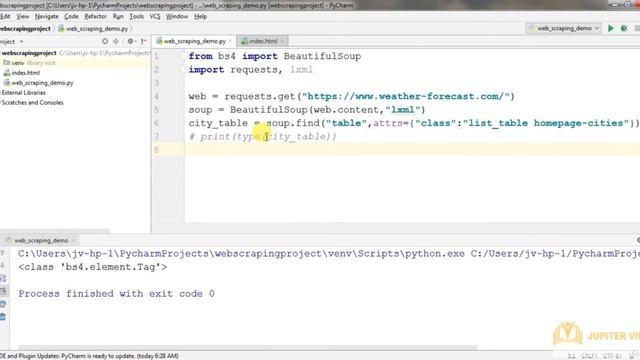Select webscrapingproject root in the project tree
Image resolution: width=640 pixels, height=360 pixels.
tap(29, 53)
